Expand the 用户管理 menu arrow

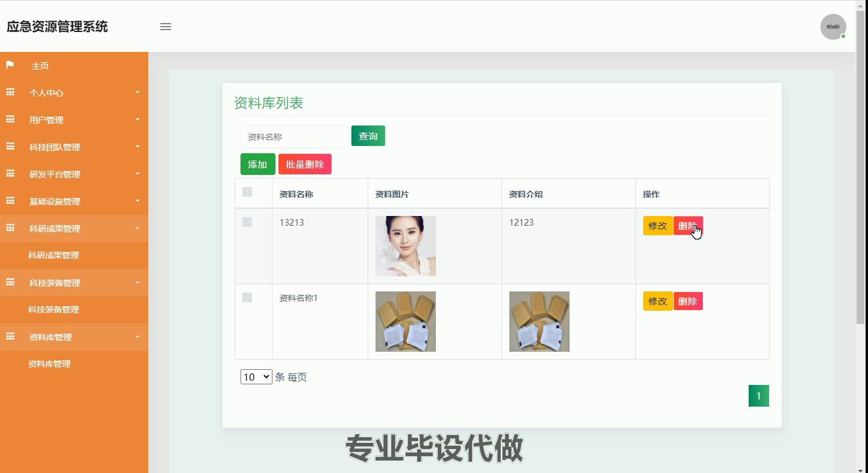coord(137,119)
